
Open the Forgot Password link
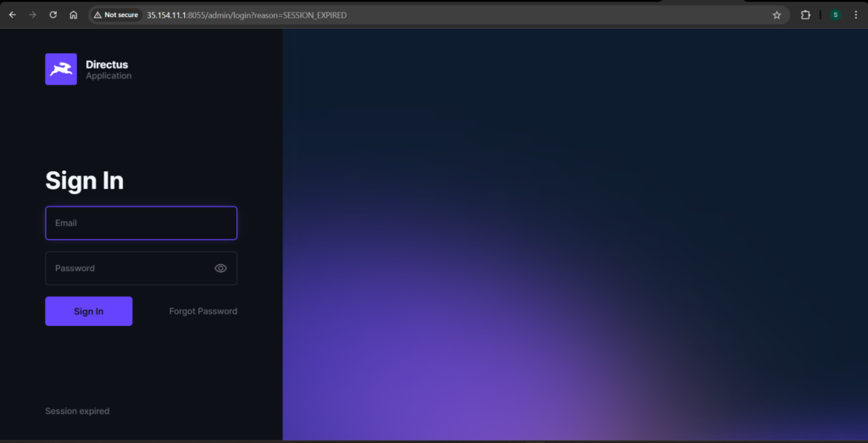coord(203,312)
